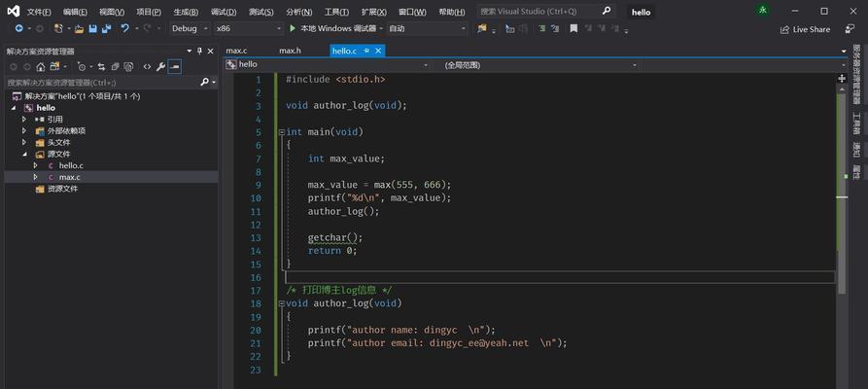This screenshot has width=868, height=389.
Task: Click the Sync with Active Document icon
Action: coord(101,67)
